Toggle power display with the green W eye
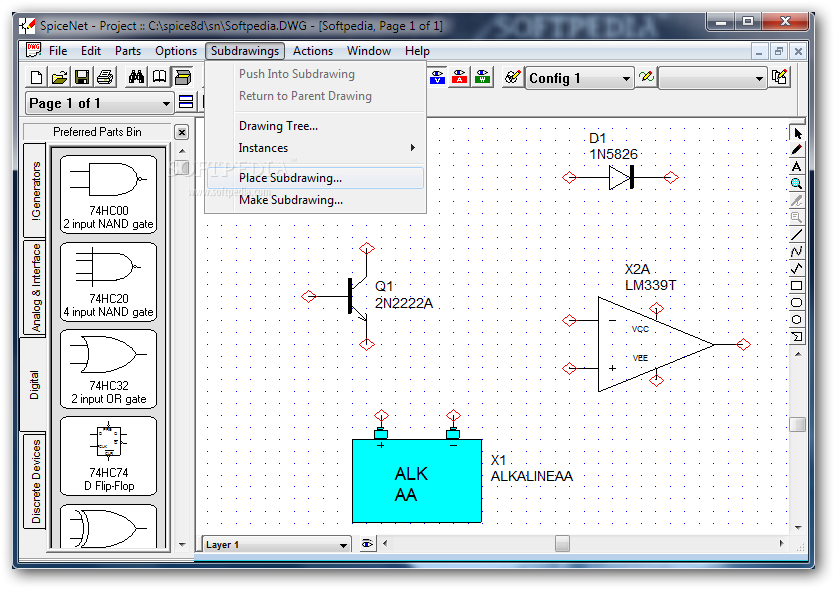This screenshot has width=835, height=589. [x=483, y=77]
